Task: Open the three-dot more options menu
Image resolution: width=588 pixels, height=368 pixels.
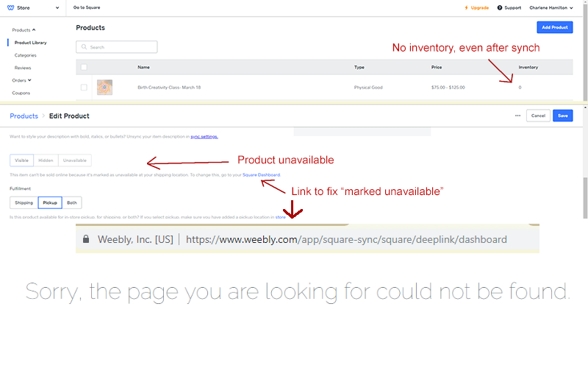Action: pyautogui.click(x=517, y=116)
